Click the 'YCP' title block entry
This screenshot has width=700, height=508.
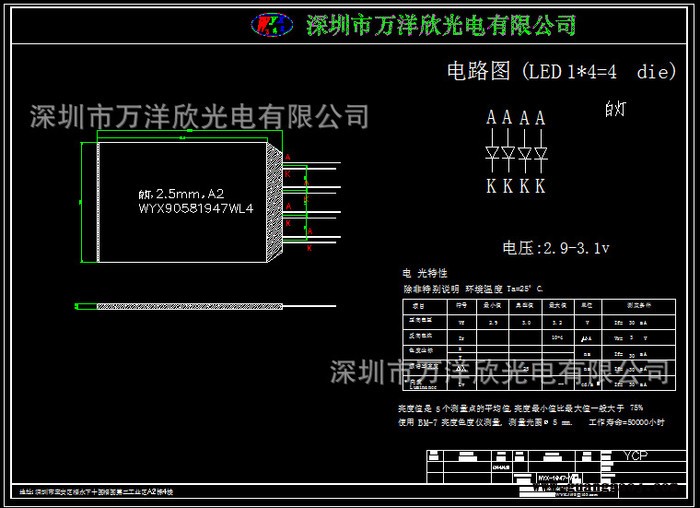(x=635, y=455)
